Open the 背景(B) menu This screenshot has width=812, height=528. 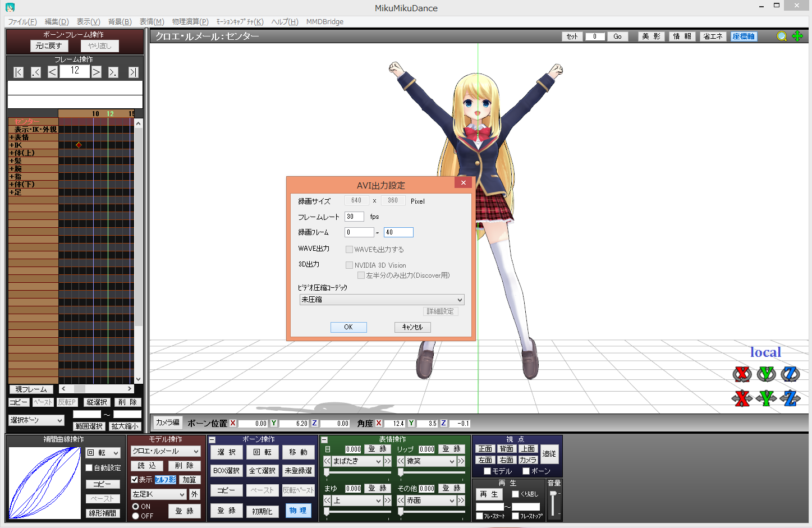[120, 22]
